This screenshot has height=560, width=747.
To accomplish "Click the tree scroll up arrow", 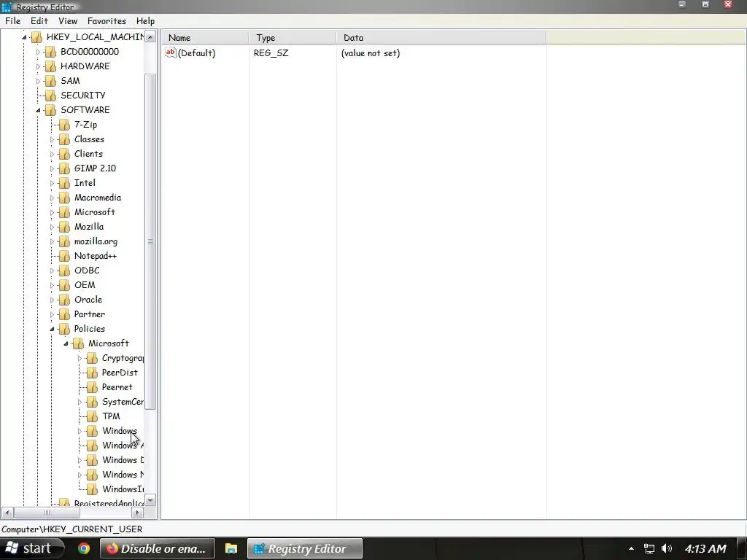I will click(x=150, y=36).
